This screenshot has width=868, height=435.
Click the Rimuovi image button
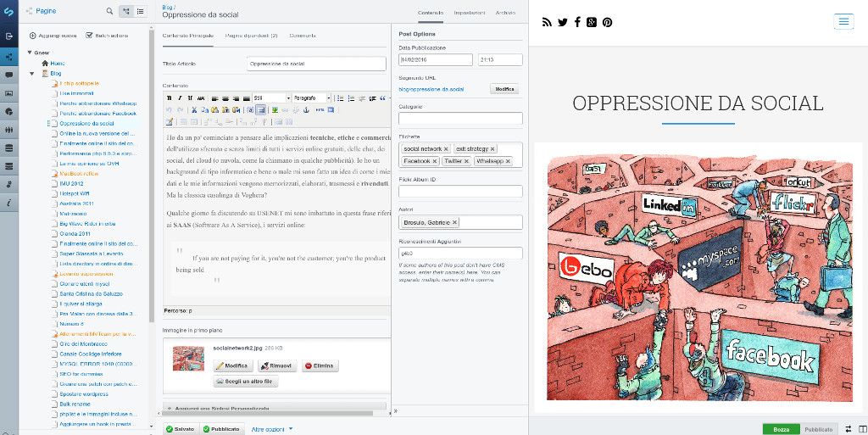277,365
